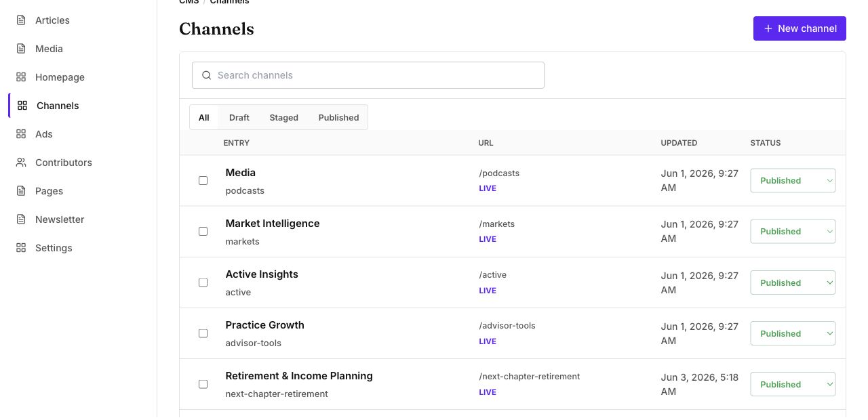Show All channels tab
This screenshot has height=420, width=868.
click(203, 117)
